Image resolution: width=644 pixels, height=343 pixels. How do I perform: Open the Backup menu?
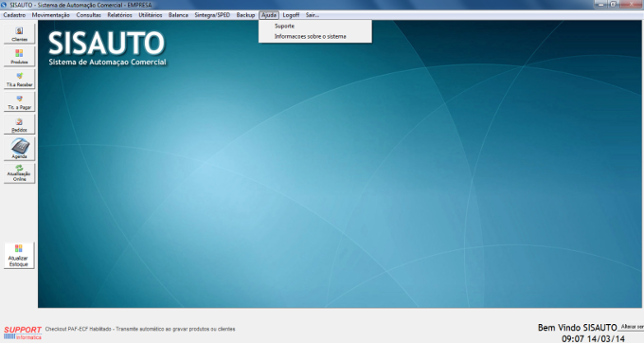(x=245, y=15)
